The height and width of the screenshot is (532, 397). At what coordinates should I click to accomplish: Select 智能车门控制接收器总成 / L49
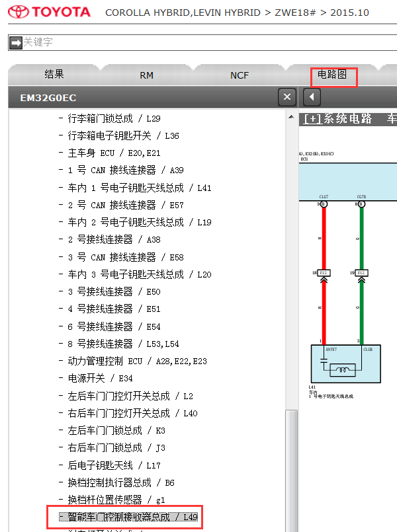pos(128,517)
